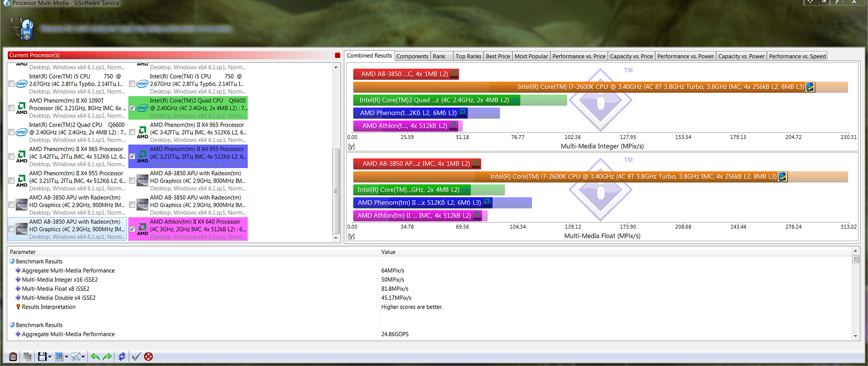Click the bar chart report icon

point(59,357)
